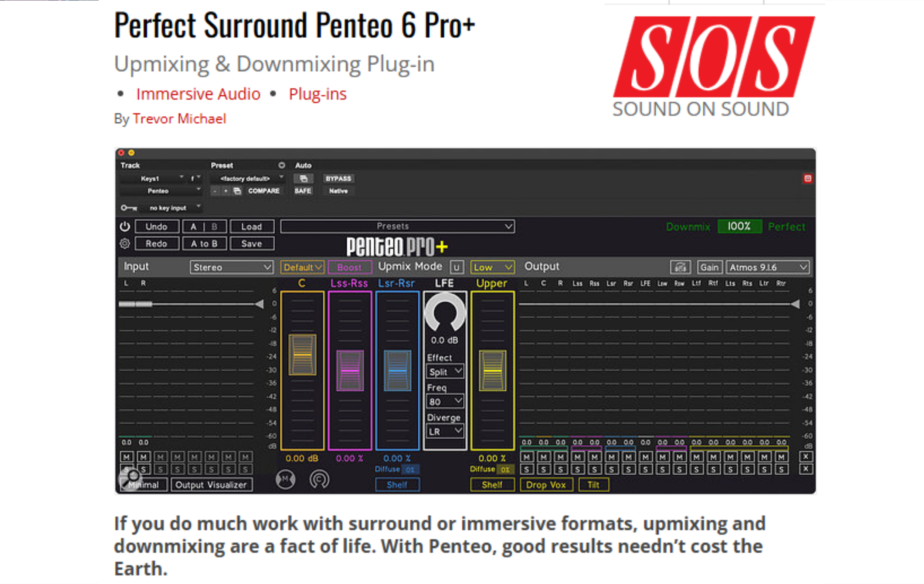Expand the Atmos 9.1.6 output dropdown

coord(768,267)
